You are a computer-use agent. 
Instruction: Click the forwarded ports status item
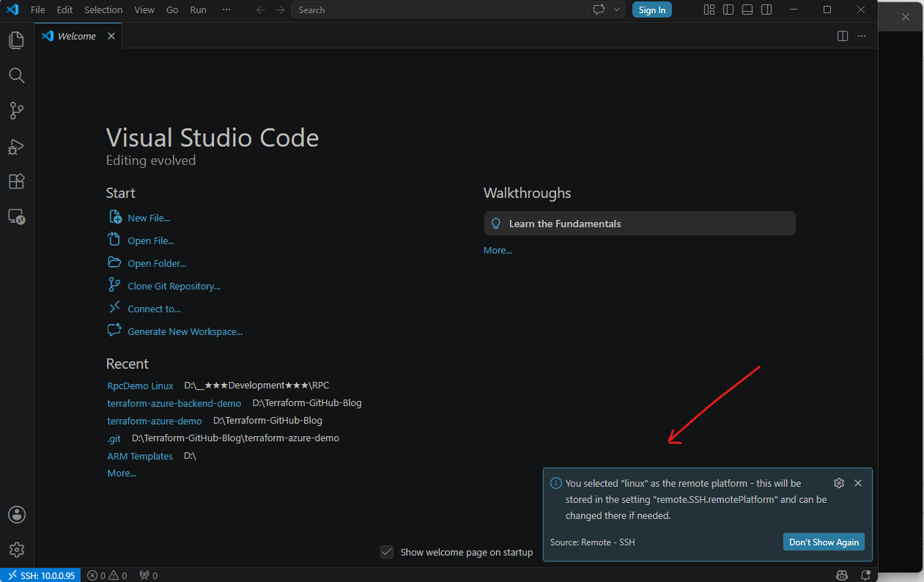(x=148, y=575)
